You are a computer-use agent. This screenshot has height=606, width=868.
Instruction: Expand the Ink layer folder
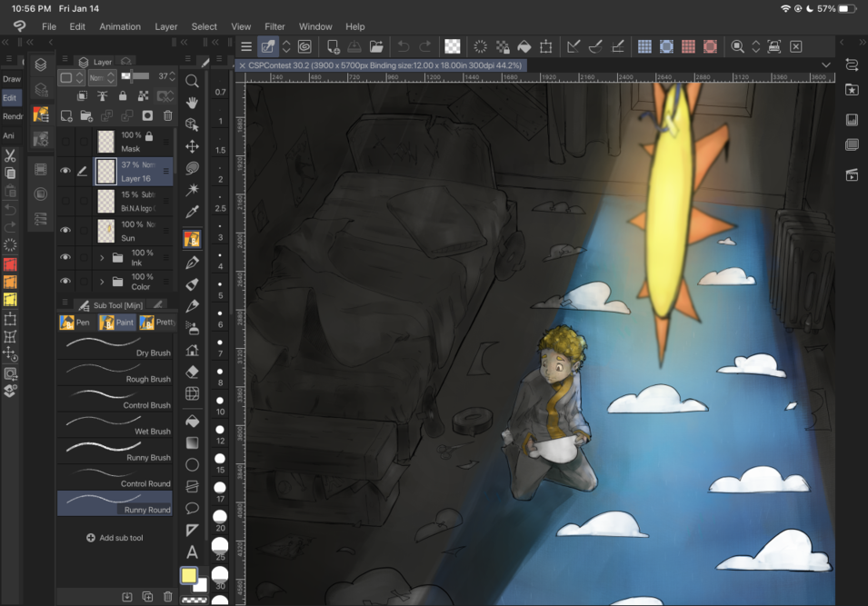[104, 257]
